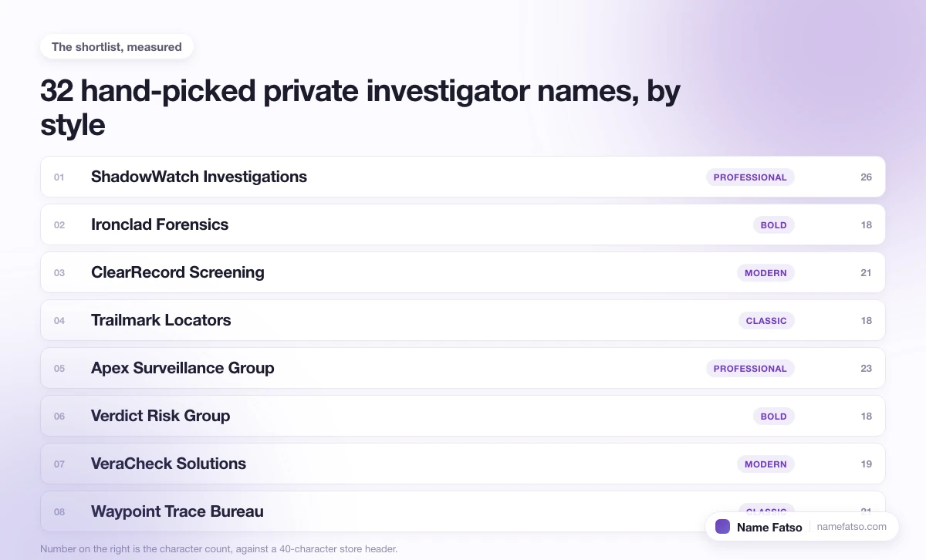926x560 pixels.
Task: Click character count 18 for Ironclad Forensics
Action: coord(866,225)
